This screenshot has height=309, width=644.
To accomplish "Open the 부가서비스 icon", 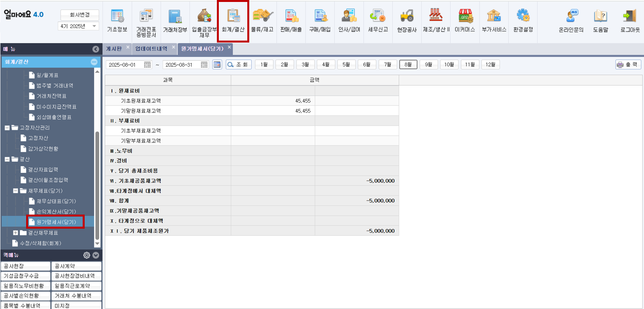I will click(494, 21).
